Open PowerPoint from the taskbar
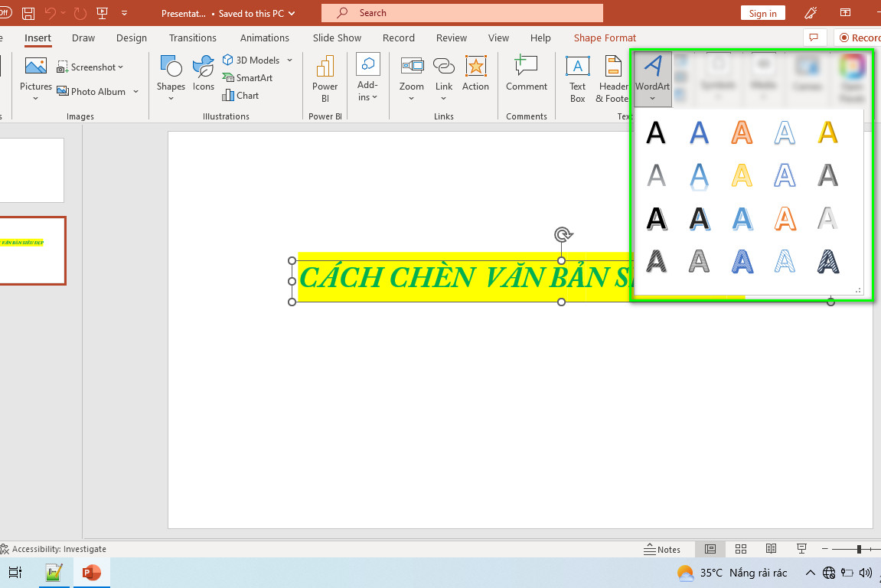 click(92, 572)
